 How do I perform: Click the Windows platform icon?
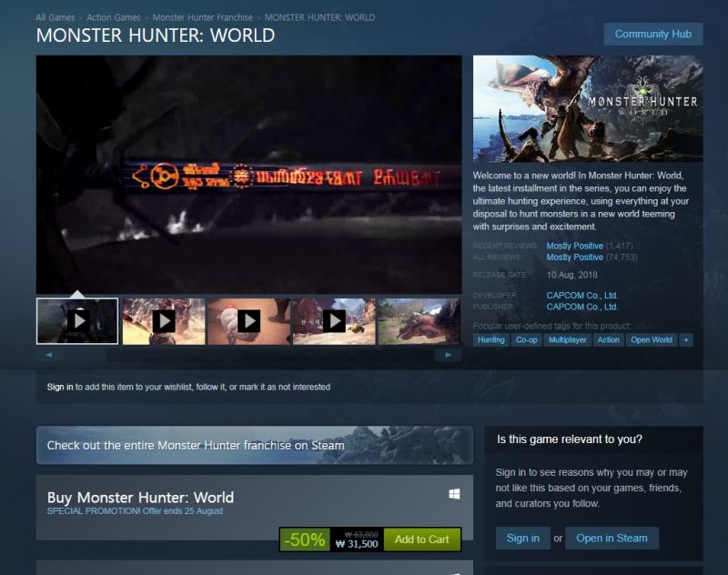[x=454, y=494]
